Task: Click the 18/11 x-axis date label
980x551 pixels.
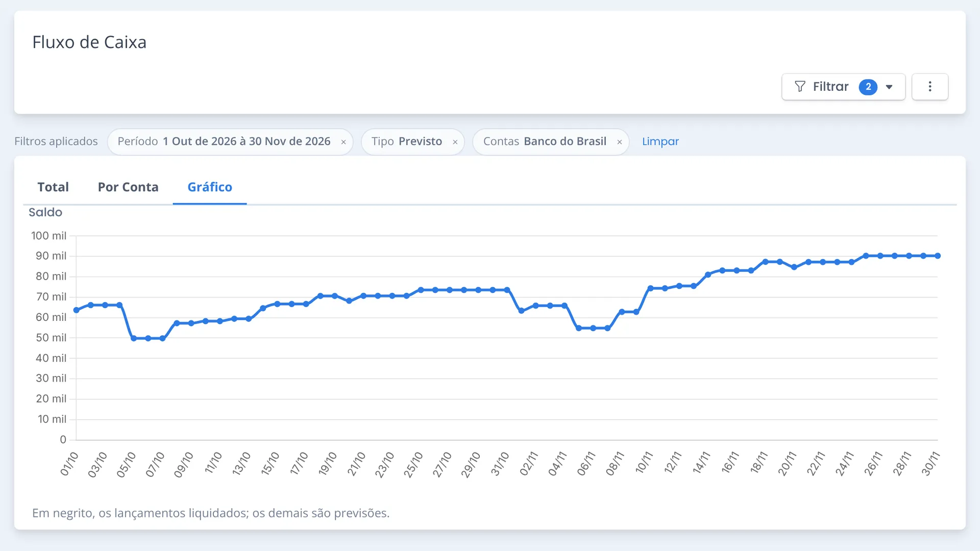Action: 758,463
